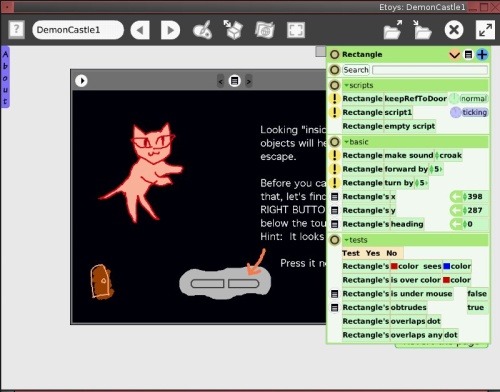Go to the book's next page arrow
Viewport: 500px width, 392px height.
[x=248, y=81]
